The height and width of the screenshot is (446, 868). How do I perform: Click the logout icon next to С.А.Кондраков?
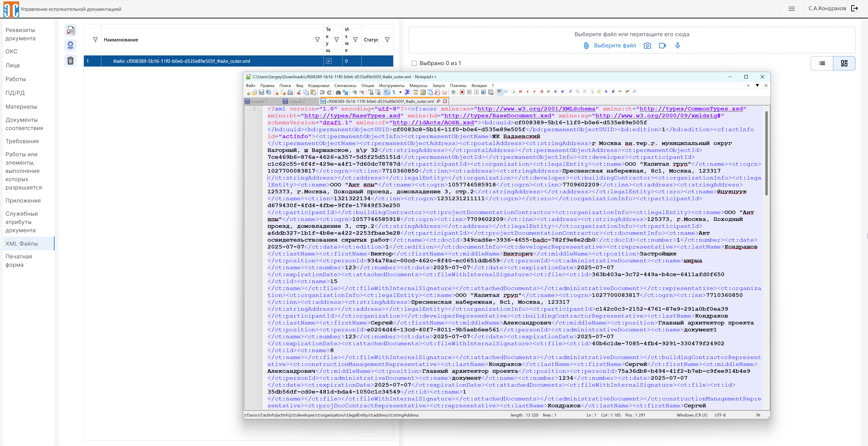click(855, 9)
